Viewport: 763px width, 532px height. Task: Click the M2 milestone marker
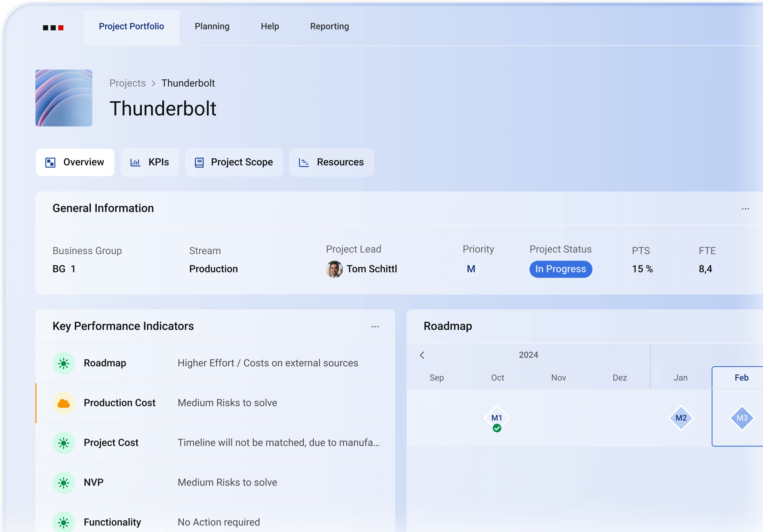coord(681,418)
